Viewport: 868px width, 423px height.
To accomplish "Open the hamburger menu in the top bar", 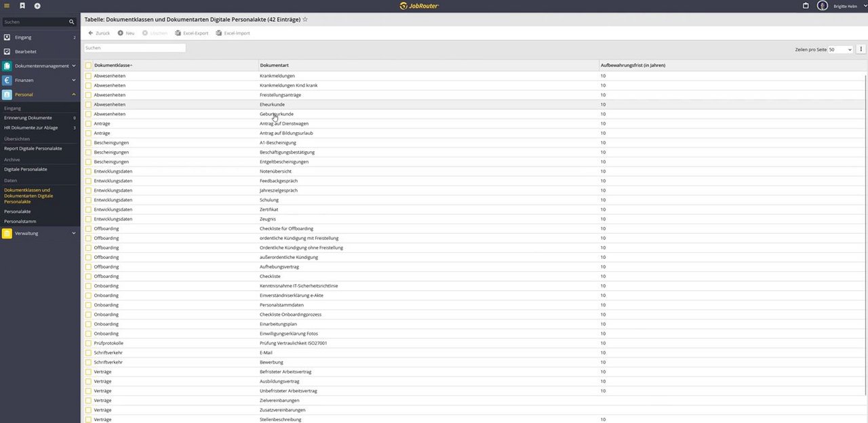I will click(7, 5).
